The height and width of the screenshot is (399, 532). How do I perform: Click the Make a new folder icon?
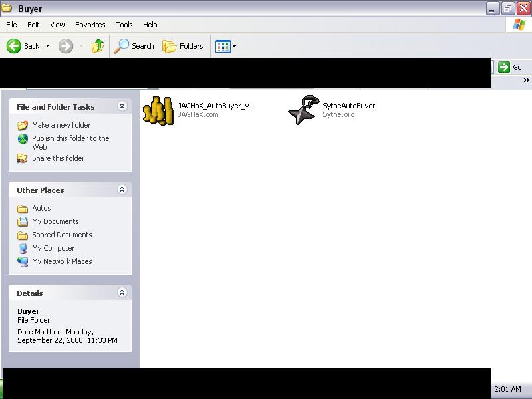coord(23,125)
